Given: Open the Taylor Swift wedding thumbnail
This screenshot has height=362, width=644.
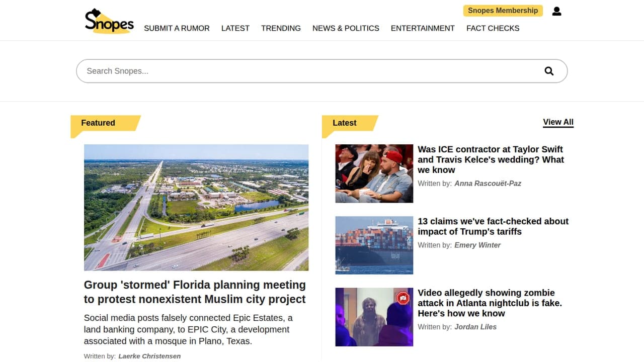Looking at the screenshot, I should pyautogui.click(x=374, y=173).
